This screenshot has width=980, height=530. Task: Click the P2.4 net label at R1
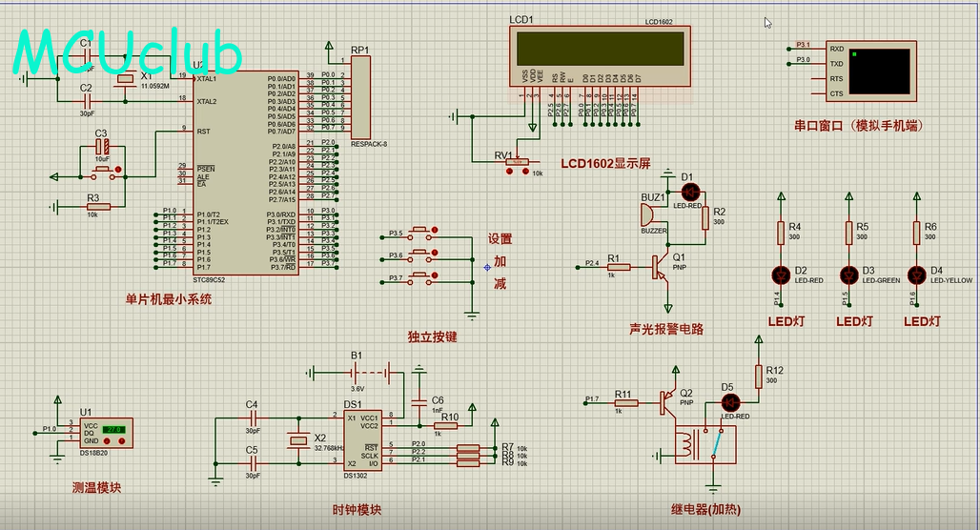[592, 263]
